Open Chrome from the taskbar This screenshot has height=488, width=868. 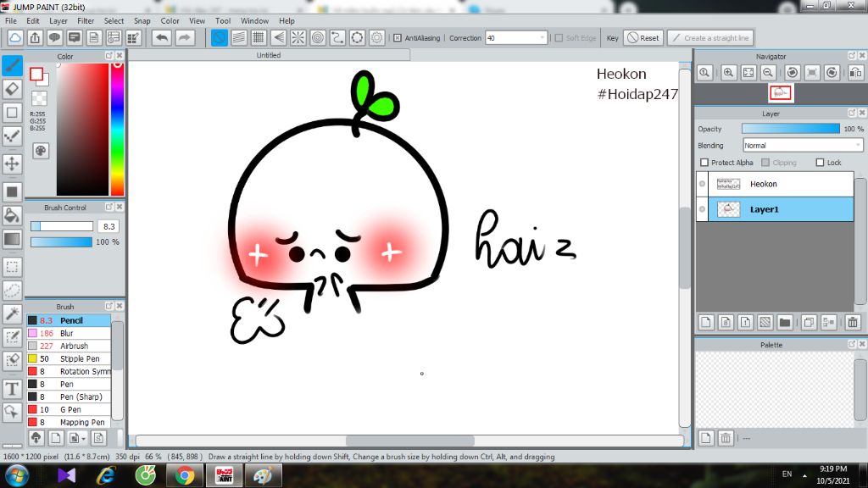(x=184, y=475)
